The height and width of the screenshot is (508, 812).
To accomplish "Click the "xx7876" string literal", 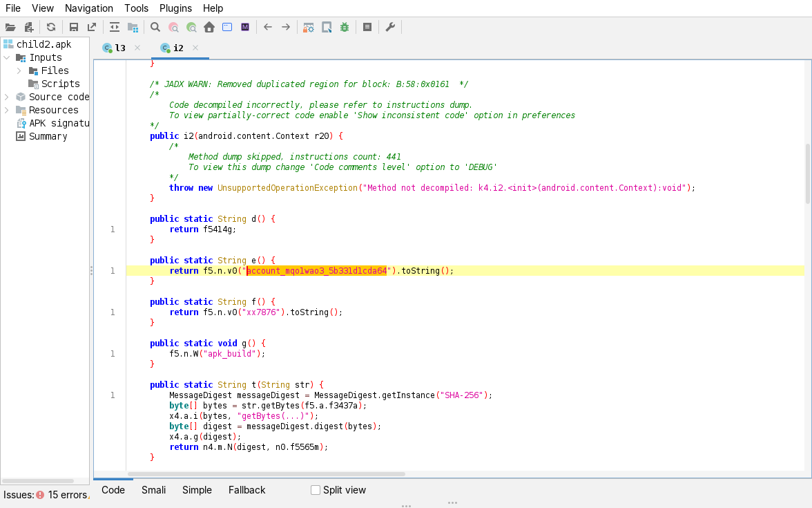I will tap(261, 312).
